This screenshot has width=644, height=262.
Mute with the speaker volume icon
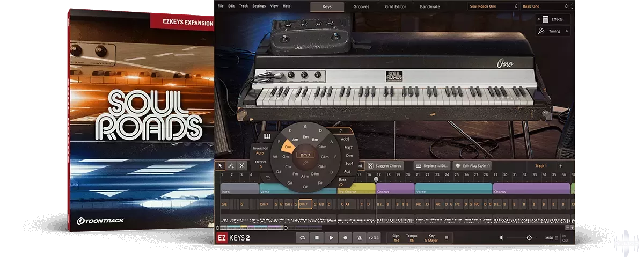pyautogui.click(x=501, y=237)
